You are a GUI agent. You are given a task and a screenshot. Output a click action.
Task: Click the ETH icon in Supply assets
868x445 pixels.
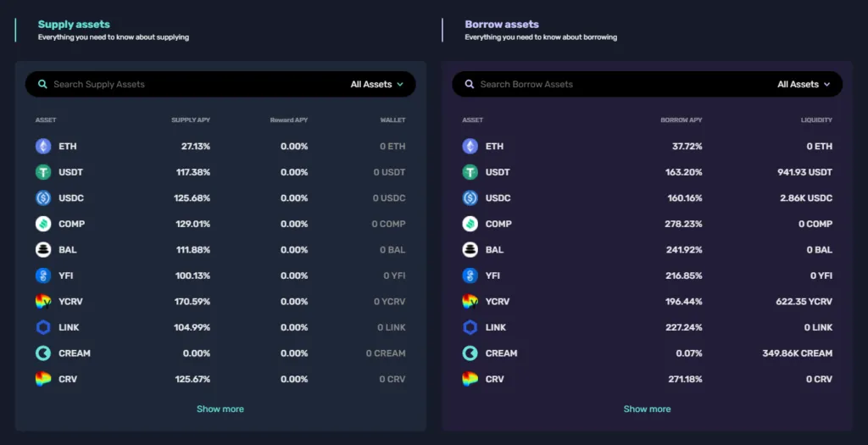[x=43, y=146]
